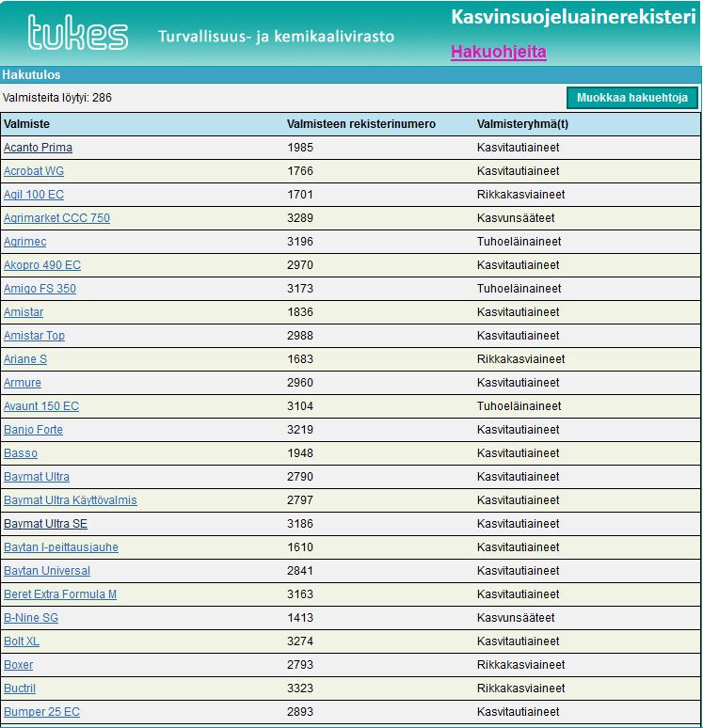
Task: Click register number 2790
Action: (300, 477)
